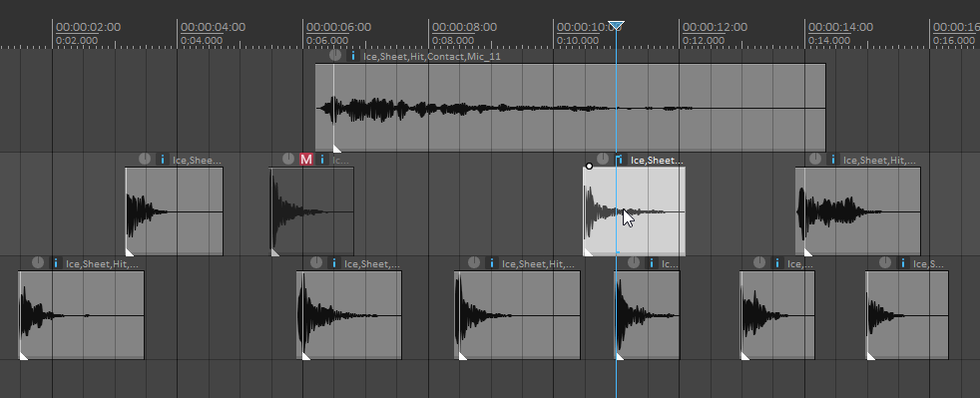Click volume knob of middle-track clip near 0:14
The image size is (980, 398).
tap(815, 159)
